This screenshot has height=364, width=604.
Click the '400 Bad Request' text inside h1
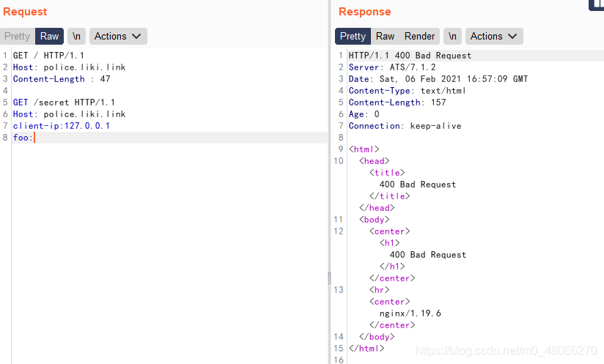point(428,255)
